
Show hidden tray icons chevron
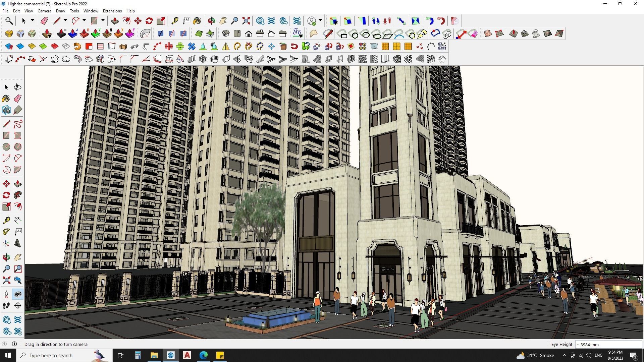564,355
